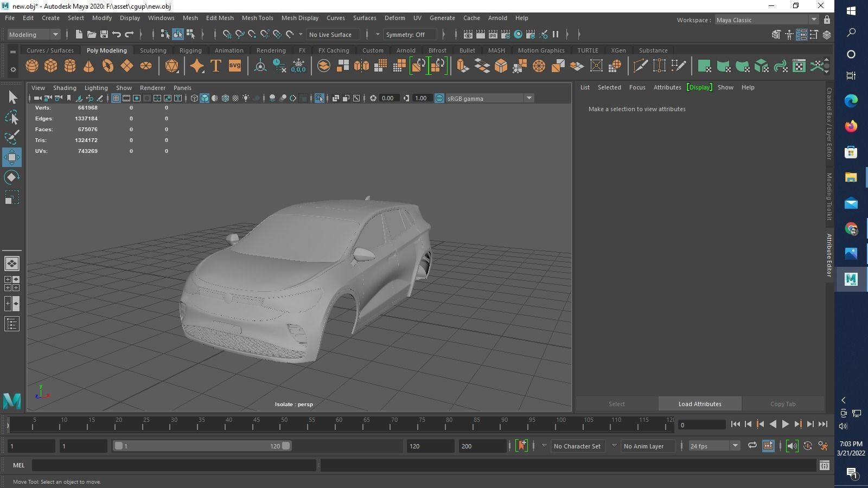The image size is (868, 488).
Task: Click the MEL command language label
Action: (18, 465)
